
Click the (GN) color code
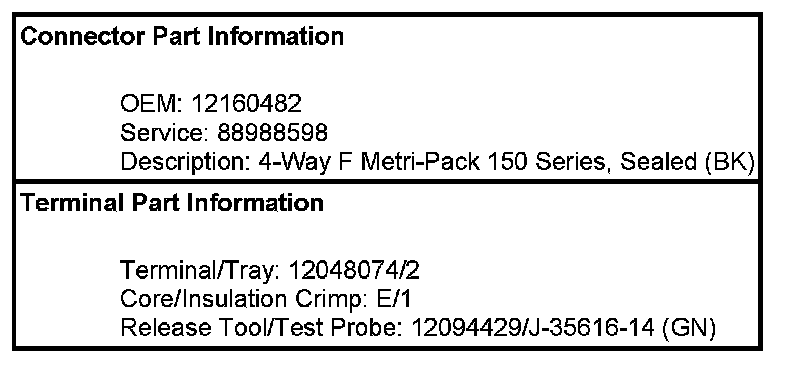[x=689, y=328]
